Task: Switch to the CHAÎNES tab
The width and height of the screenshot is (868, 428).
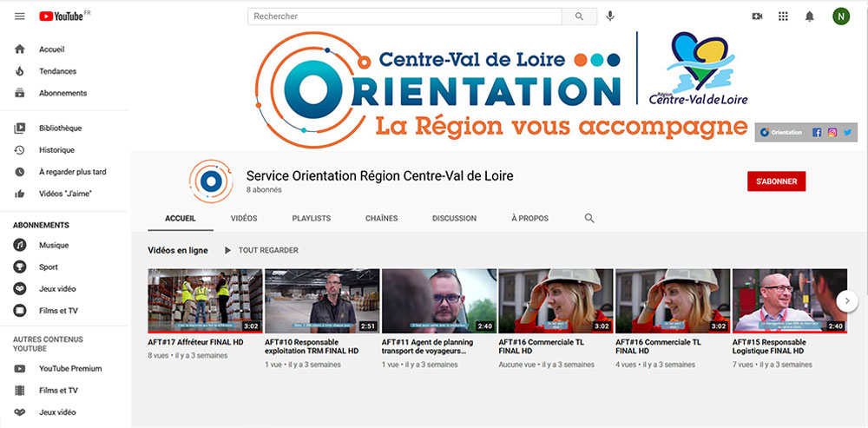Action: pyautogui.click(x=381, y=218)
